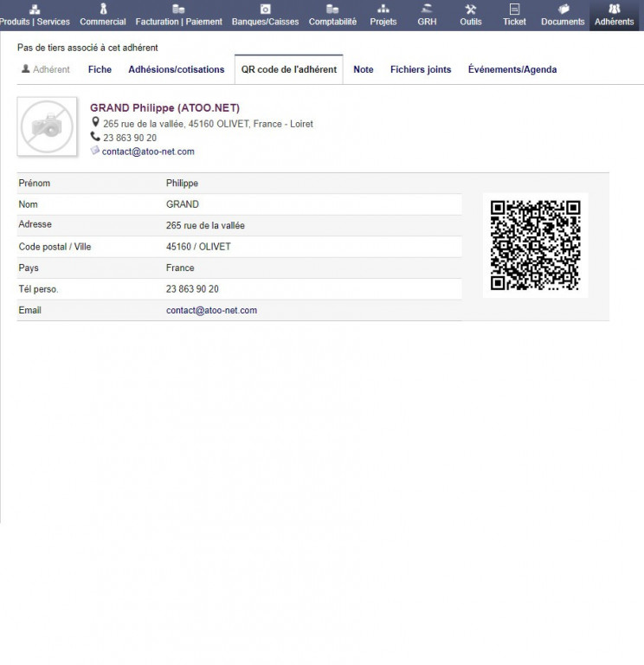Open the Ticket module icon
The image size is (644, 665).
click(514, 9)
